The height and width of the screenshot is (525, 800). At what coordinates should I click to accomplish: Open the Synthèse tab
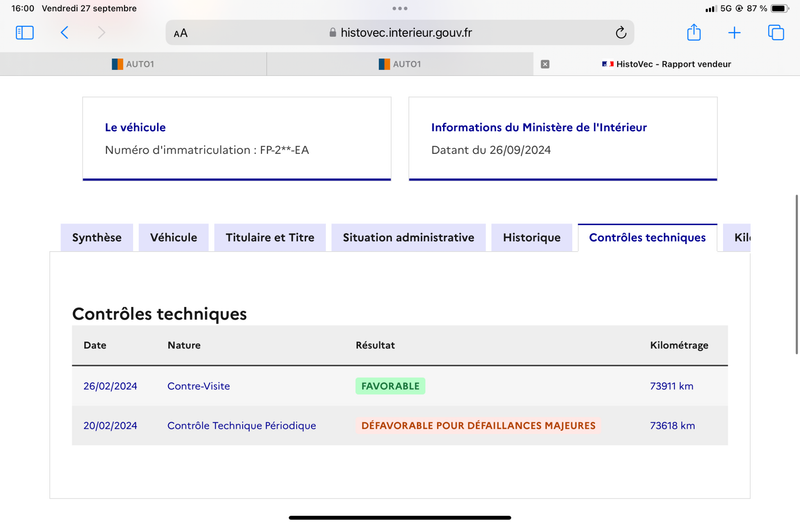pos(97,237)
